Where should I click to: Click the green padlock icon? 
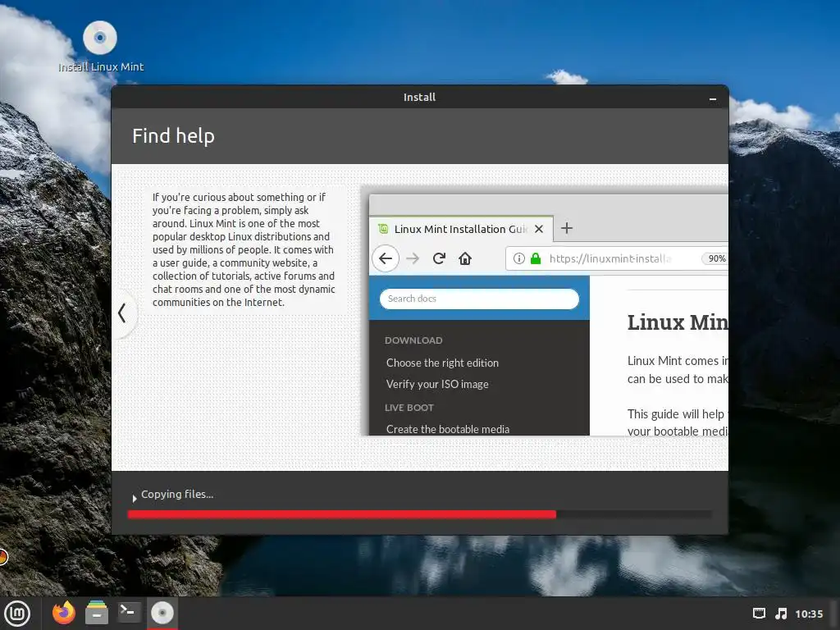536,258
